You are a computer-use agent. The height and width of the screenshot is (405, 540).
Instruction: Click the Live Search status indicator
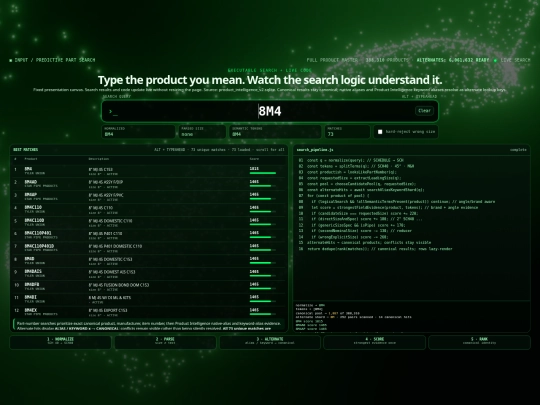512,60
